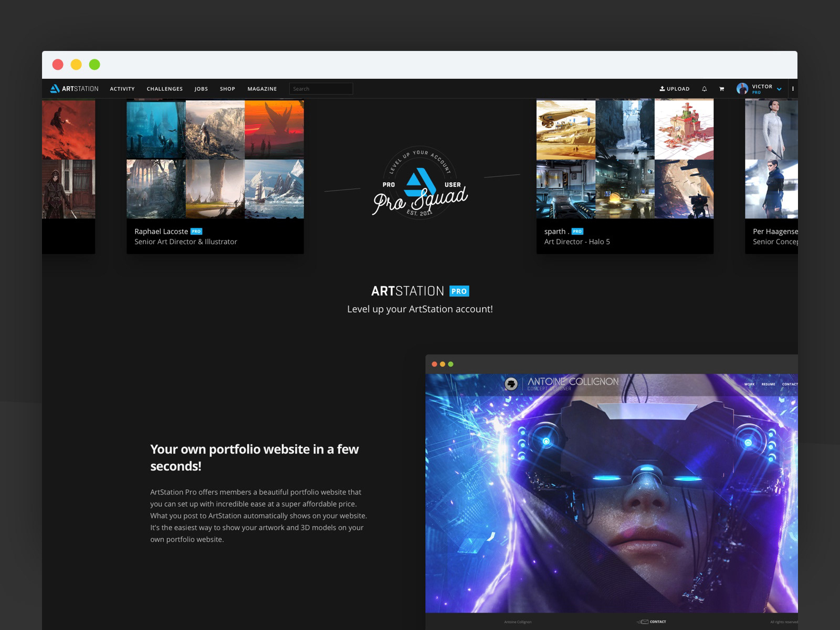
Task: Open sparth's yellow desert spaceship thumbnail
Action: click(566, 130)
